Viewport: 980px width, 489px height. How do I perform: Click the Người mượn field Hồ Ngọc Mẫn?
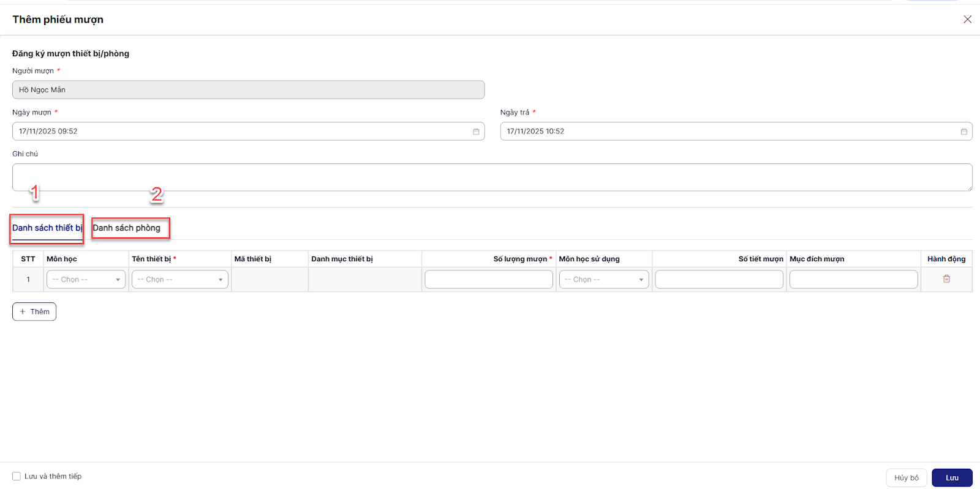pos(248,90)
